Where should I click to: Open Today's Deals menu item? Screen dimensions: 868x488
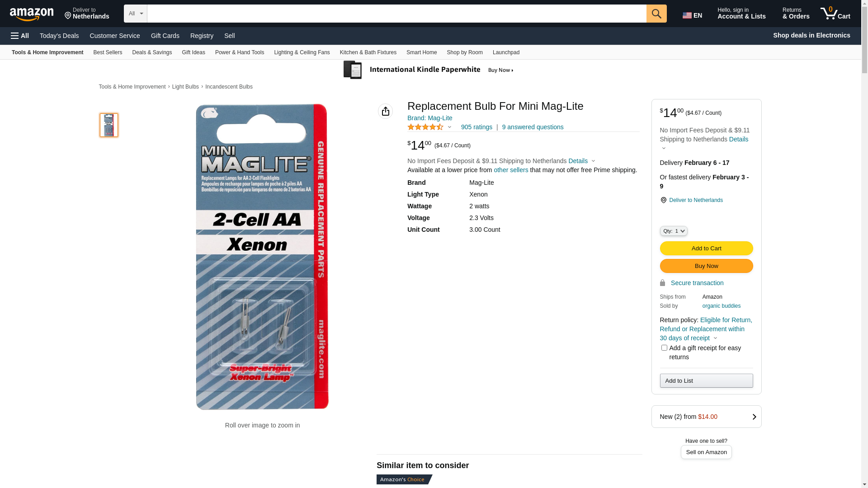tap(59, 36)
